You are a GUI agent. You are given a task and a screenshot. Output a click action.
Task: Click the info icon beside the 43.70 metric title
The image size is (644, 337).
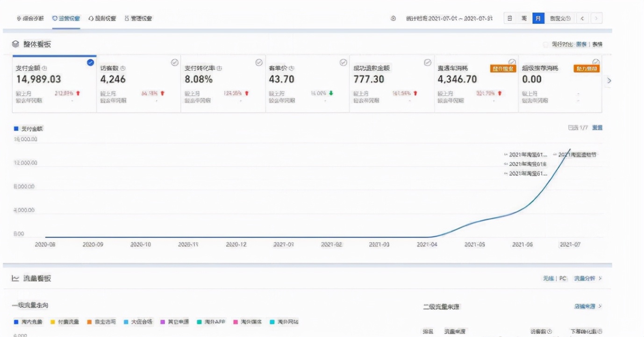[292, 68]
